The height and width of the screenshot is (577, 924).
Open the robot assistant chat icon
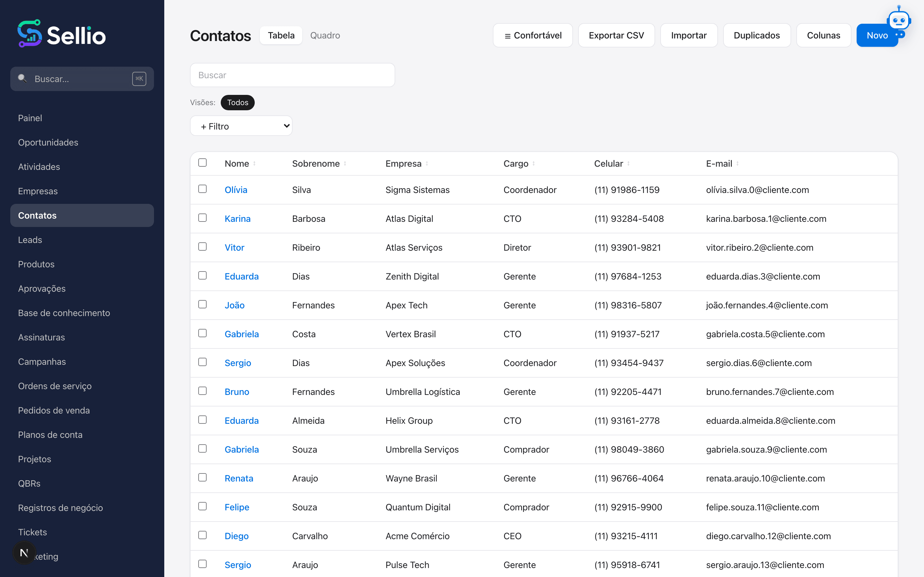tap(899, 21)
